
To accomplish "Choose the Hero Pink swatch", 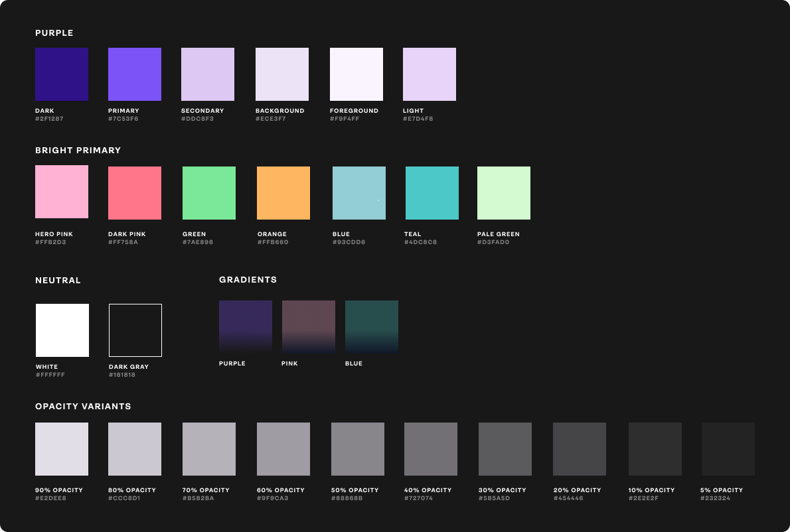I will click(x=62, y=192).
